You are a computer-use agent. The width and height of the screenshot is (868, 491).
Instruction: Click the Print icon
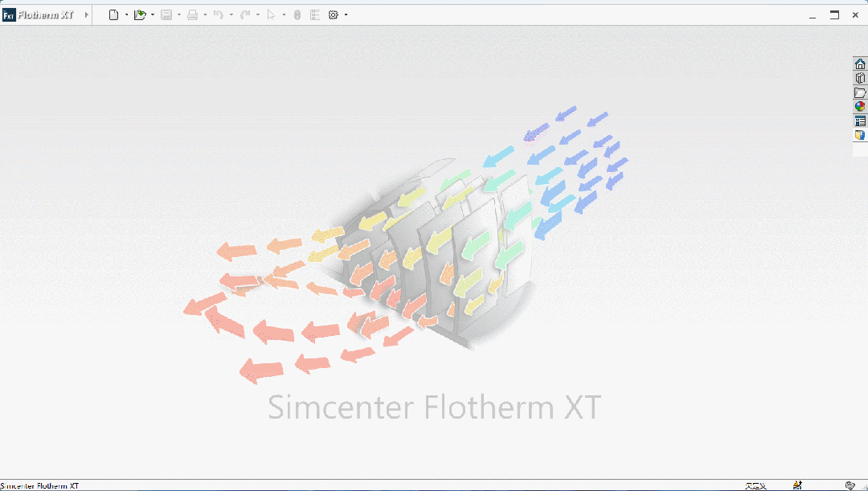pyautogui.click(x=192, y=15)
